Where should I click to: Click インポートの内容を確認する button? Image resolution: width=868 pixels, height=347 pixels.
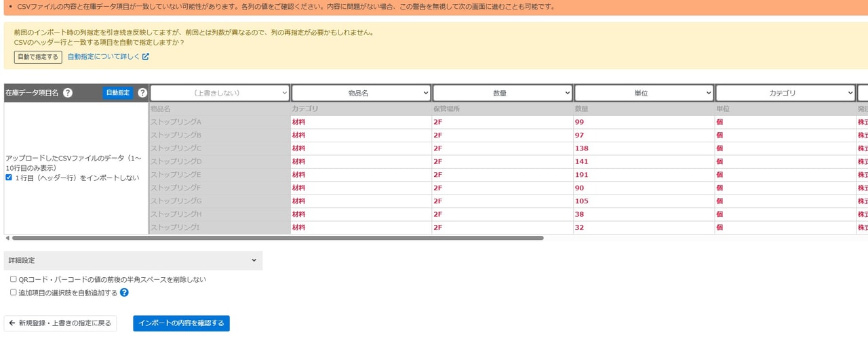point(181,323)
